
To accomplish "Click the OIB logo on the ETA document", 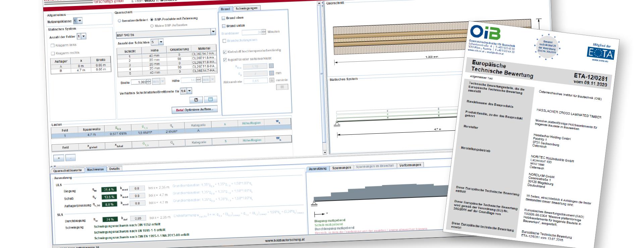I will point(485,32).
